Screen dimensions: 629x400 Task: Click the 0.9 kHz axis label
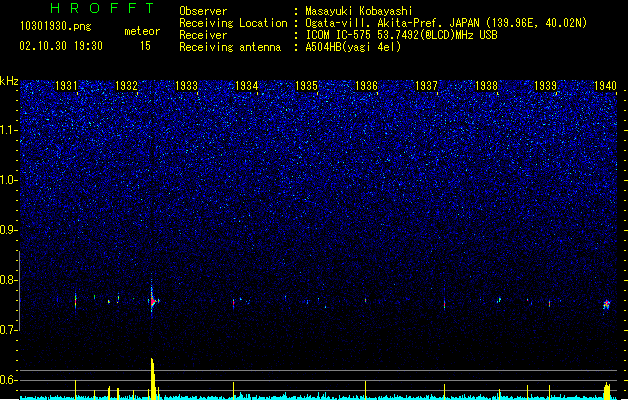pos(8,230)
